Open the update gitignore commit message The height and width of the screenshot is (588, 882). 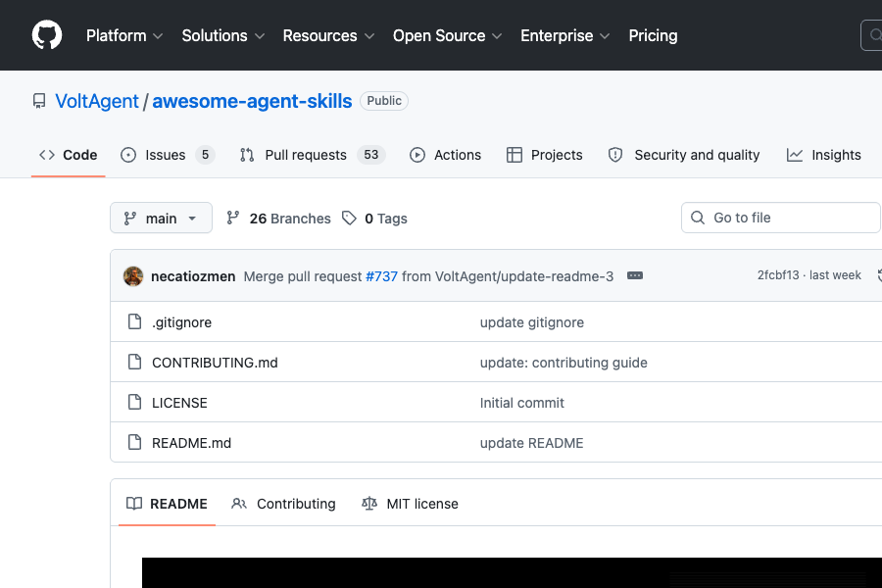tap(531, 322)
